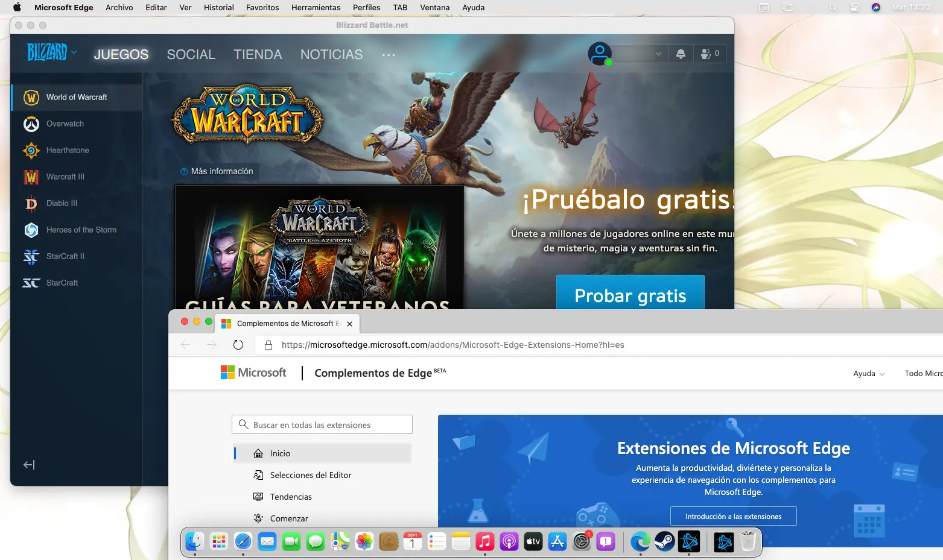943x560 pixels.
Task: Launch Music app from the Dock
Action: [485, 541]
